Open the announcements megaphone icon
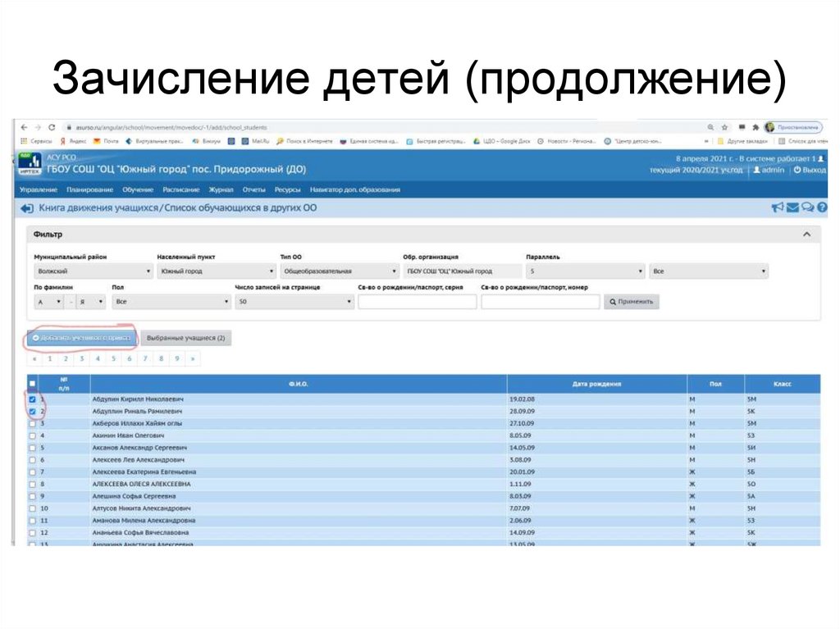840x629 pixels. 778,207
